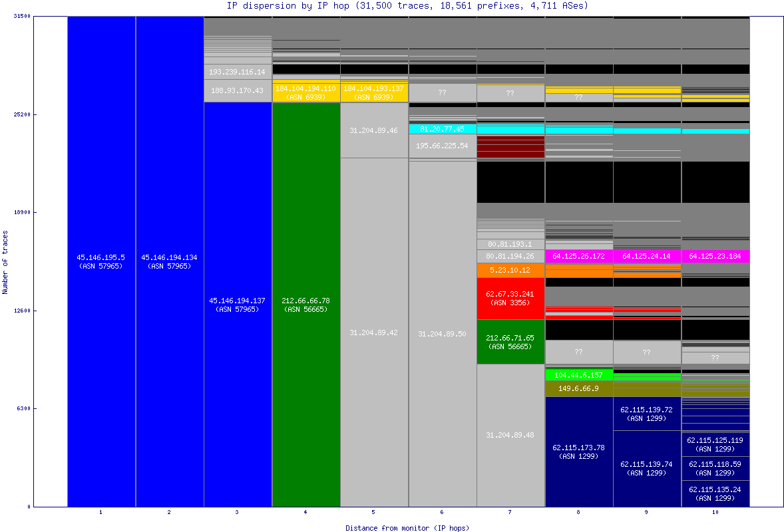Select the green 212.66.66.78 block
Viewport: 784px width, 532px height.
pos(306,305)
